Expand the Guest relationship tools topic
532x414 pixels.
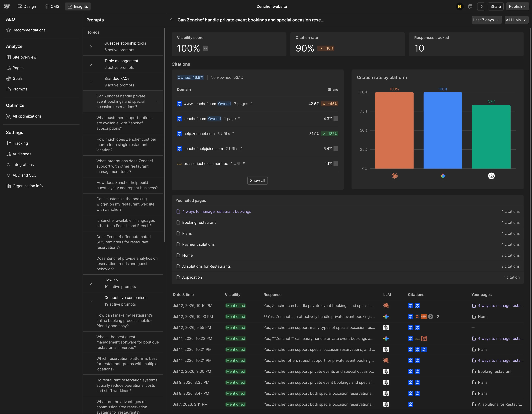91,47
